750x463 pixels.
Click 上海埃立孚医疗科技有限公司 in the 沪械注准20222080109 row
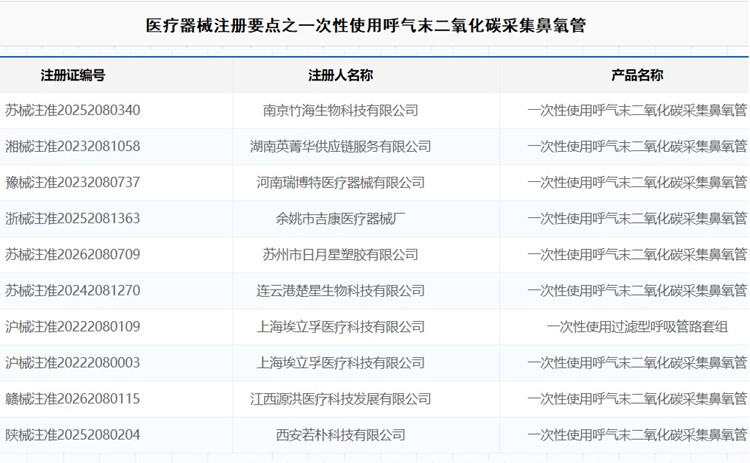340,327
